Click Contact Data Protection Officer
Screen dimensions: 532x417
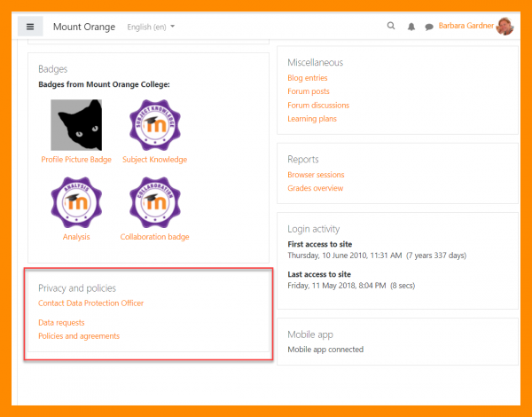click(90, 303)
